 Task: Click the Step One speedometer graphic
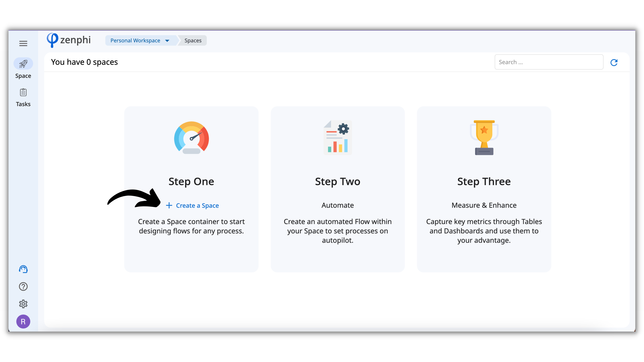pyautogui.click(x=191, y=138)
